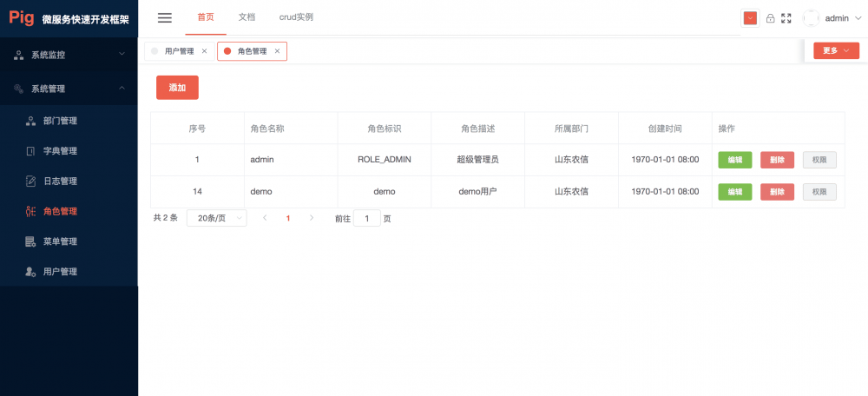Open permissions for demo role
Viewport: 868px width, 396px height.
pyautogui.click(x=819, y=192)
